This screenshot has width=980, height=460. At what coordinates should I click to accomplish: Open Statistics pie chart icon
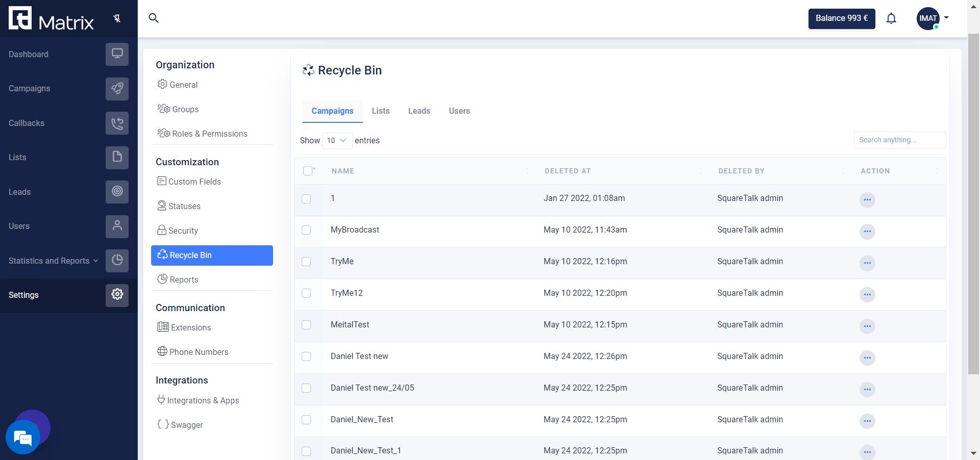(117, 261)
